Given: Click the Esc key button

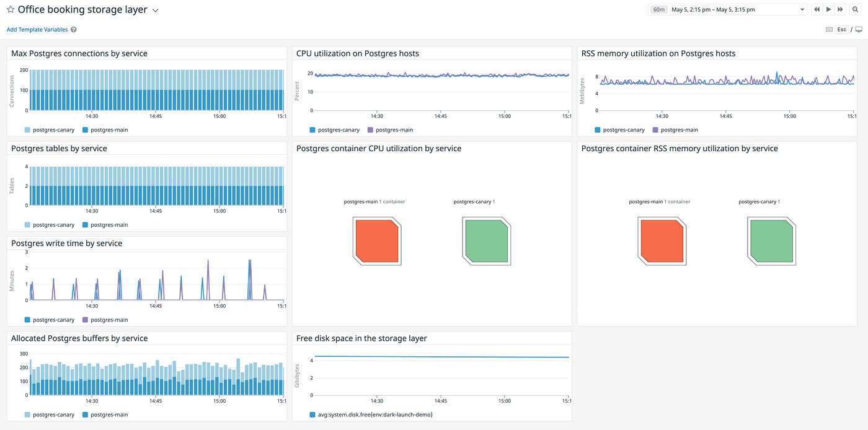Looking at the screenshot, I should click(841, 30).
